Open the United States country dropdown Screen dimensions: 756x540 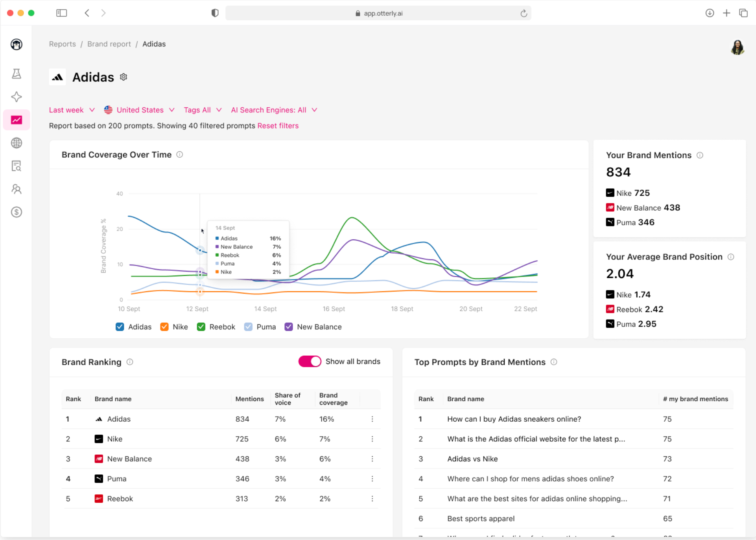click(140, 110)
